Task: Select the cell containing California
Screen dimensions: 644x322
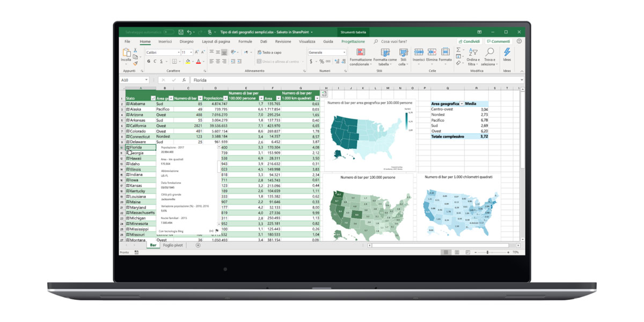Action: tap(141, 126)
